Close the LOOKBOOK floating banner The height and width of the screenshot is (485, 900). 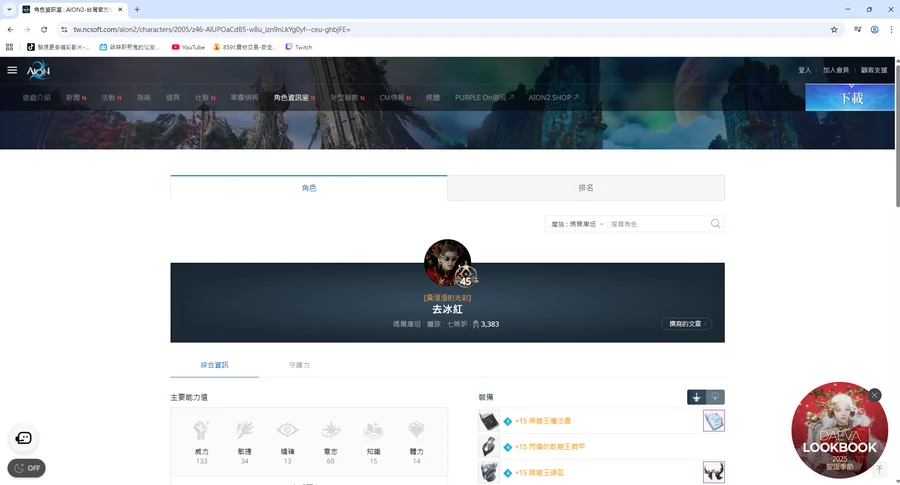point(875,395)
